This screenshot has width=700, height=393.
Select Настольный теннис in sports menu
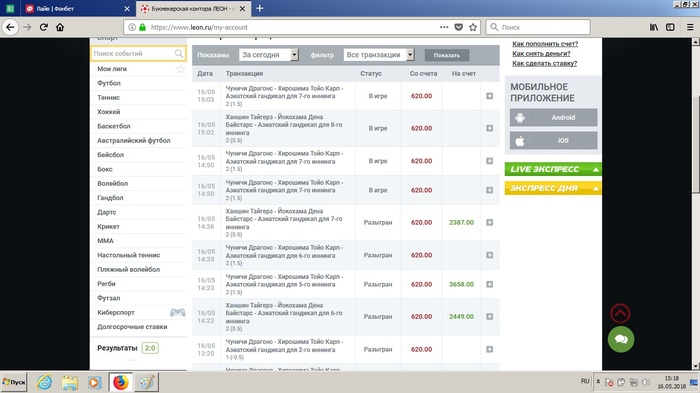click(129, 255)
